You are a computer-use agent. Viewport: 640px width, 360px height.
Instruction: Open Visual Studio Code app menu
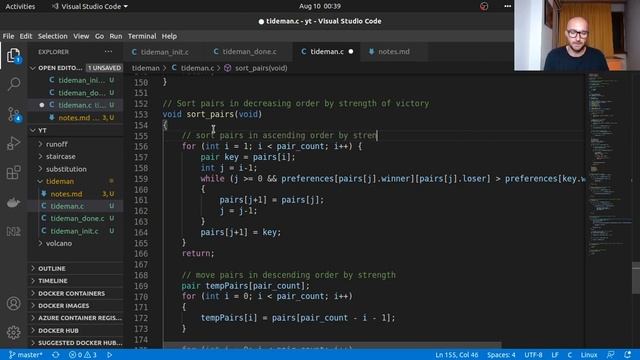coord(90,6)
